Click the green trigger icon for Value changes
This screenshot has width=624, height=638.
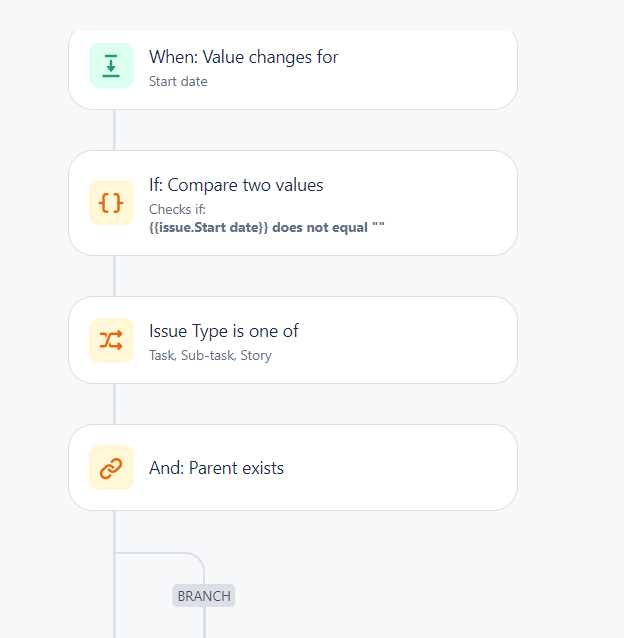pyautogui.click(x=111, y=66)
